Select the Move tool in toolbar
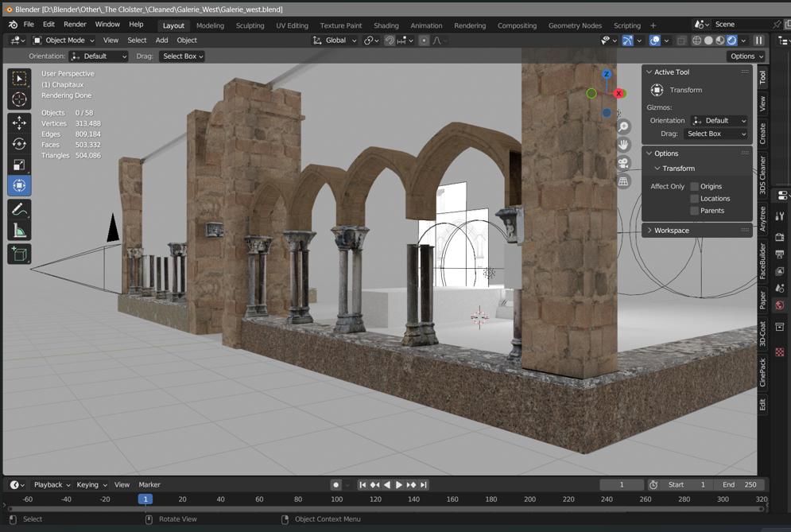The image size is (791, 532). [19, 122]
